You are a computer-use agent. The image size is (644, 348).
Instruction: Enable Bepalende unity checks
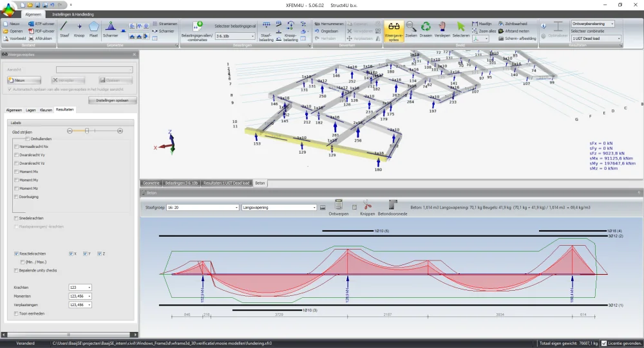(17, 271)
